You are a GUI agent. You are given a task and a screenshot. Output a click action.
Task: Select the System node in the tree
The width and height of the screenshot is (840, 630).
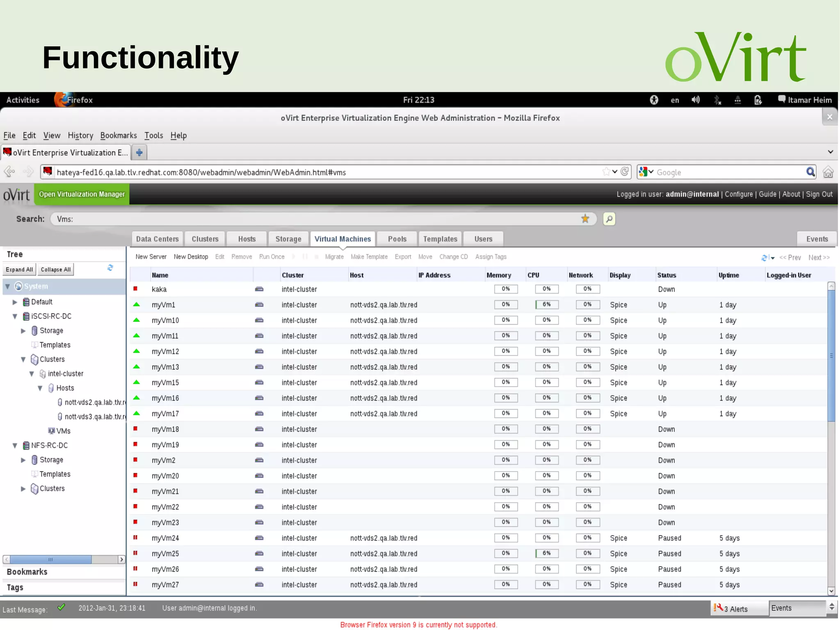coord(64,286)
